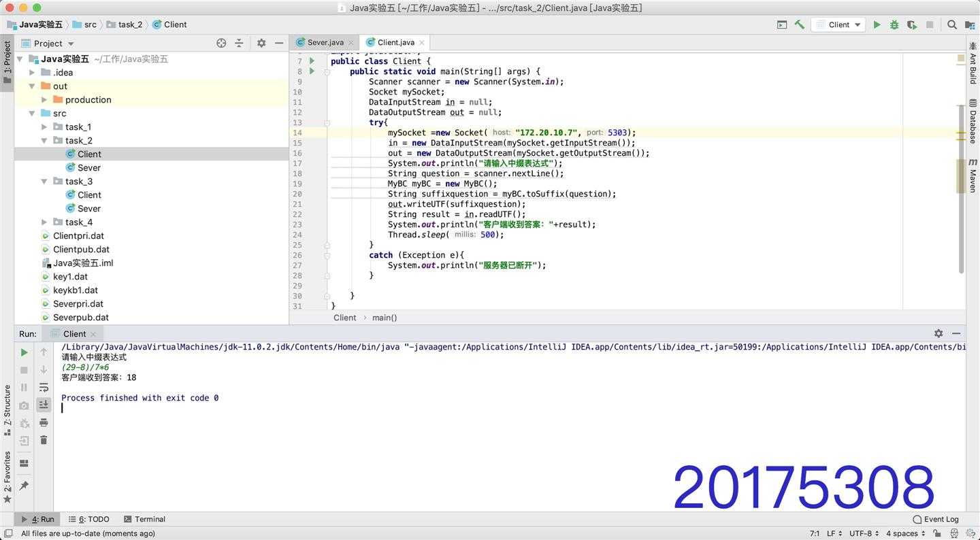
Task: Close the Client.java editor tab
Action: (421, 43)
